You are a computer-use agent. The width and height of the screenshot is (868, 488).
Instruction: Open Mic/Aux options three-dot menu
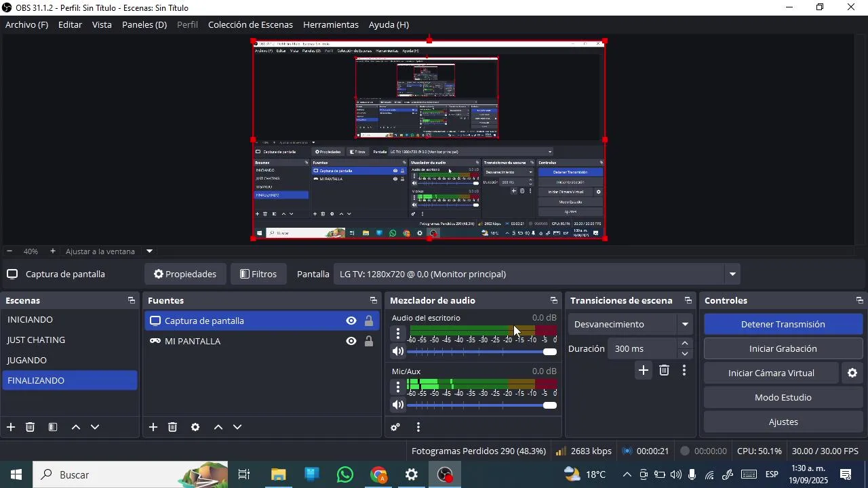point(398,388)
